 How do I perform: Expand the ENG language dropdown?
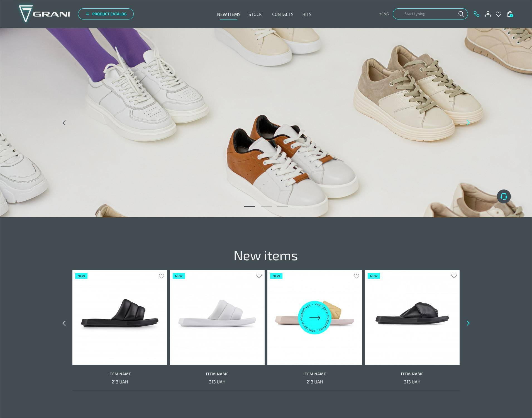coord(384,14)
